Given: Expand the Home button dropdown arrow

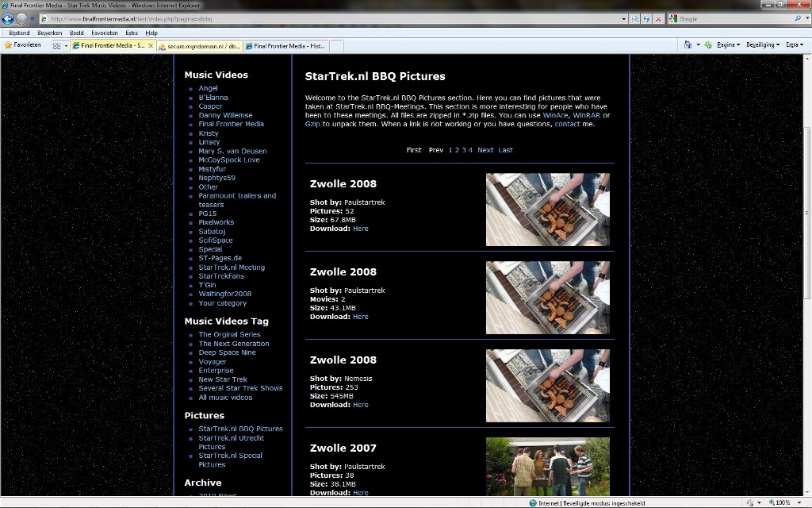Looking at the screenshot, I should tap(698, 45).
